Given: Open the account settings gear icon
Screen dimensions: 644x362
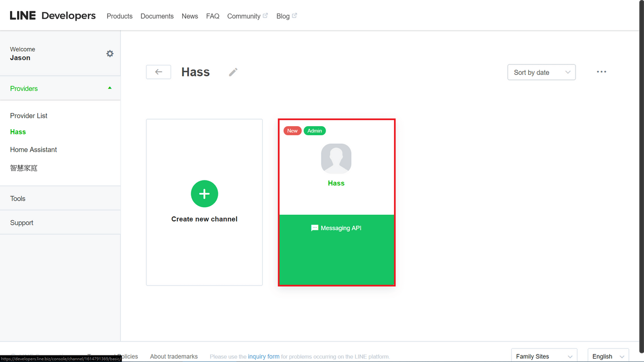Looking at the screenshot, I should 110,53.
